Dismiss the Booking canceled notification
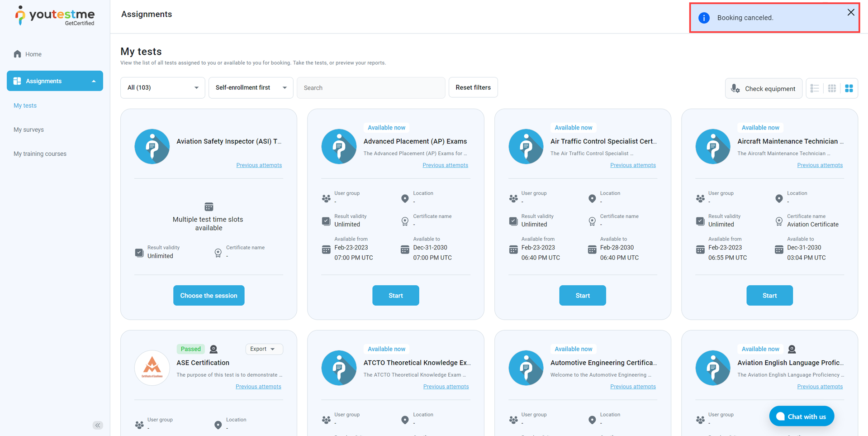 [850, 13]
